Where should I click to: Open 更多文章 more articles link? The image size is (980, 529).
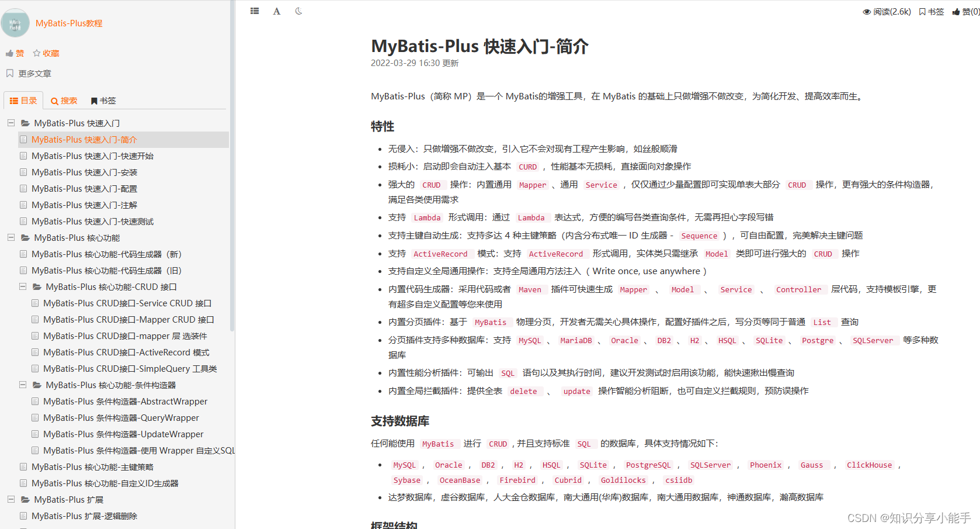tap(29, 74)
